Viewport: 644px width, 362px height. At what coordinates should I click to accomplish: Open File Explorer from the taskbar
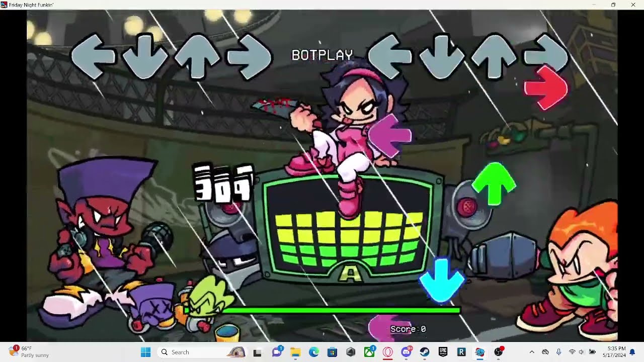pos(295,352)
